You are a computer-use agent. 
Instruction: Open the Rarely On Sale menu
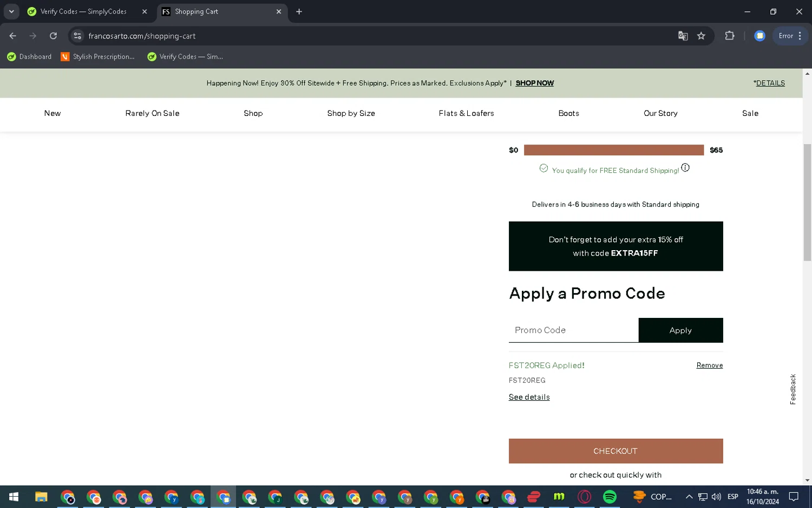(152, 113)
